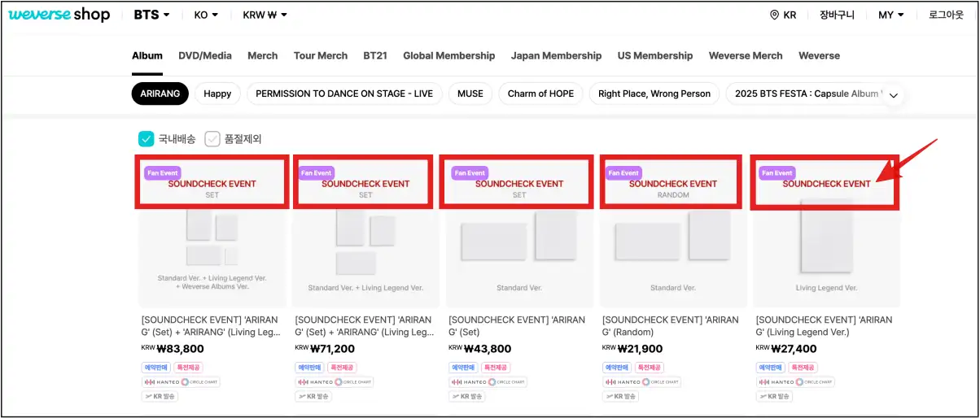The height and width of the screenshot is (418, 980).
Task: Click CIRCLE CHART icon on ₩27,400 product
Action: pyautogui.click(x=815, y=382)
